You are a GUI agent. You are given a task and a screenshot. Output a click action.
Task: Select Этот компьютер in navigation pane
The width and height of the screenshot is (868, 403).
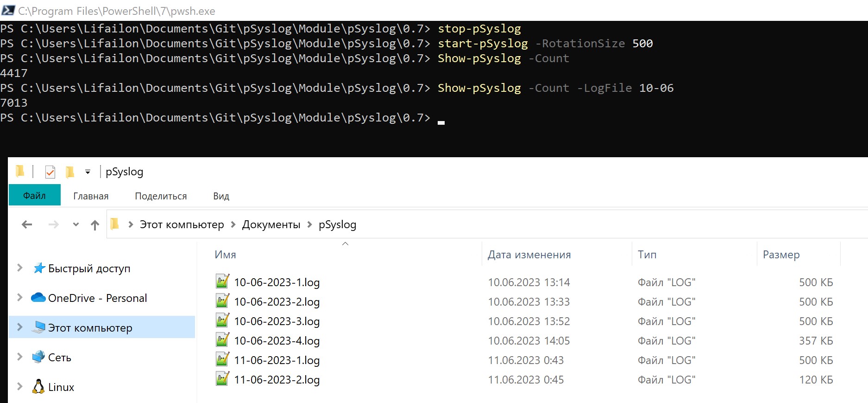click(x=90, y=328)
